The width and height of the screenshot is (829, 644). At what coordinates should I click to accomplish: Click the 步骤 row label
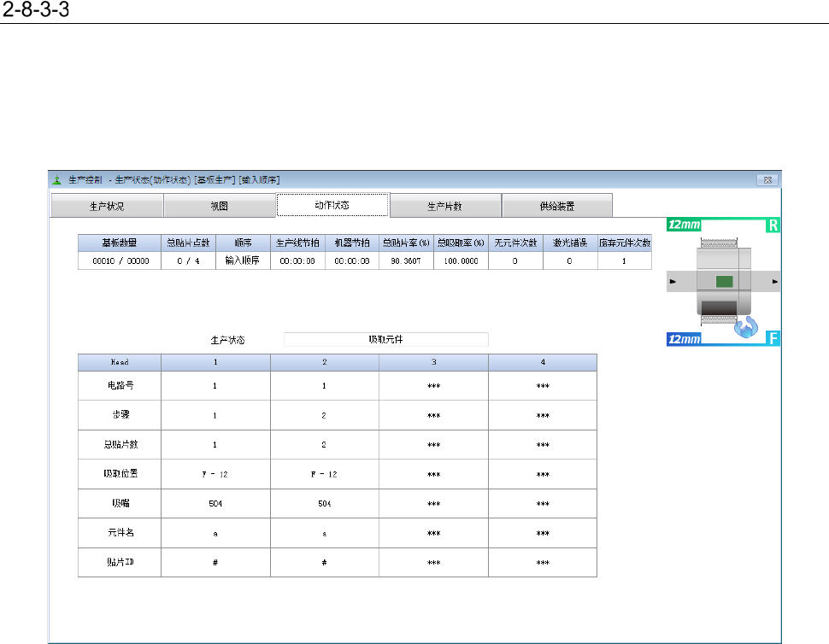[x=121, y=415]
